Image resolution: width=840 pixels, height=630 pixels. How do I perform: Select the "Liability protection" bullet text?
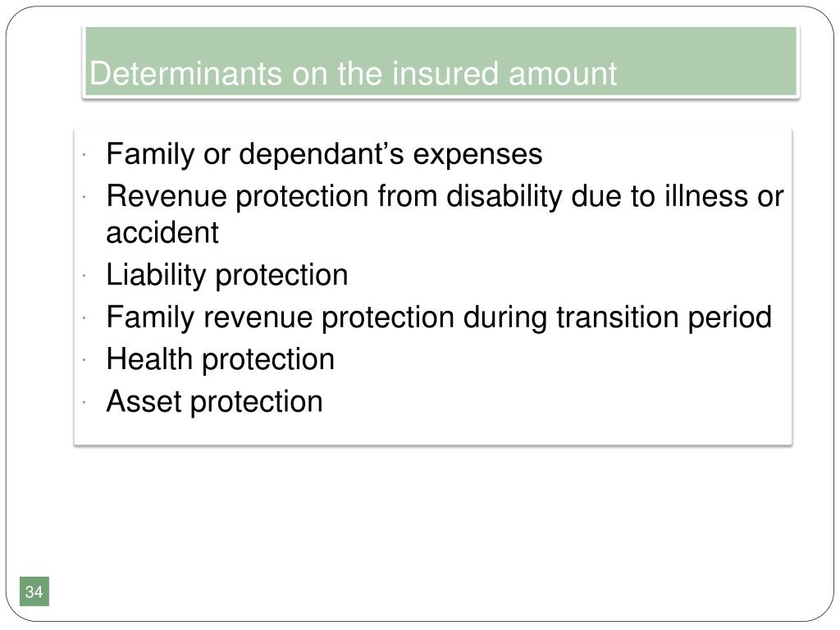click(x=227, y=276)
